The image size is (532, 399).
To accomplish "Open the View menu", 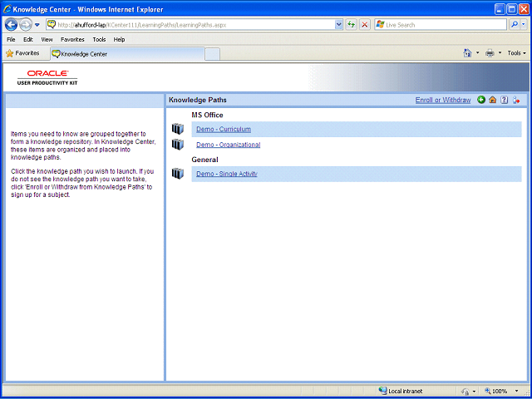I will (47, 39).
